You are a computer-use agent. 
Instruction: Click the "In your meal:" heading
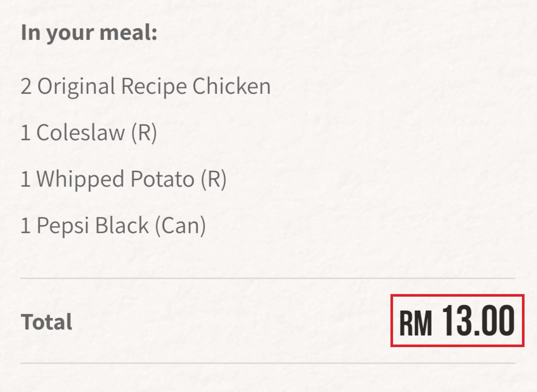(x=89, y=33)
